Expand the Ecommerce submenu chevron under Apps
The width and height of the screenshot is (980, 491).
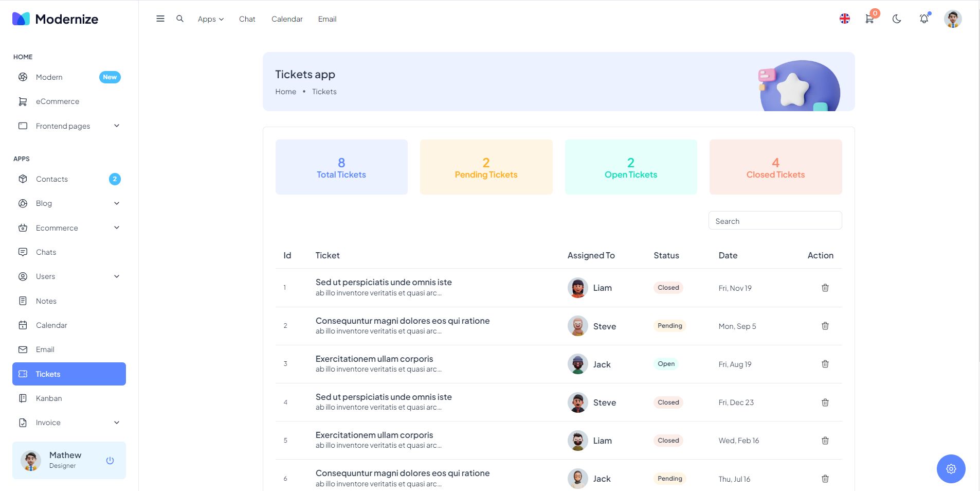coord(117,228)
